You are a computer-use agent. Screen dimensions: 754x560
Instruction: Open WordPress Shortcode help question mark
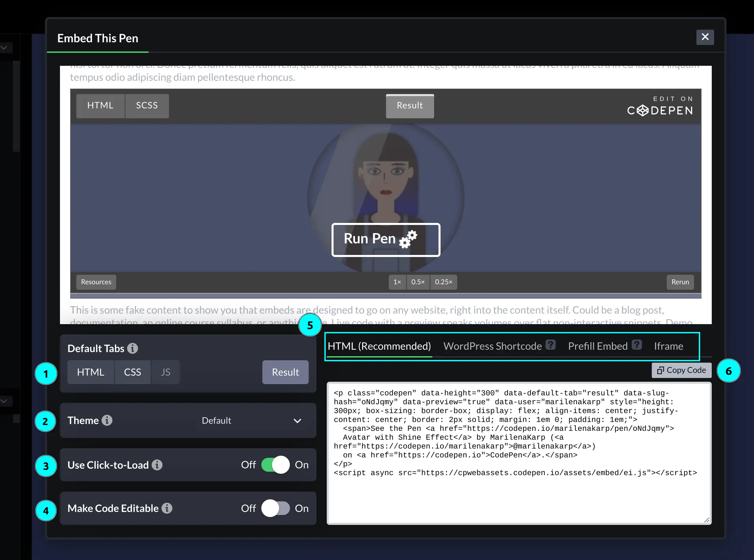(x=551, y=345)
